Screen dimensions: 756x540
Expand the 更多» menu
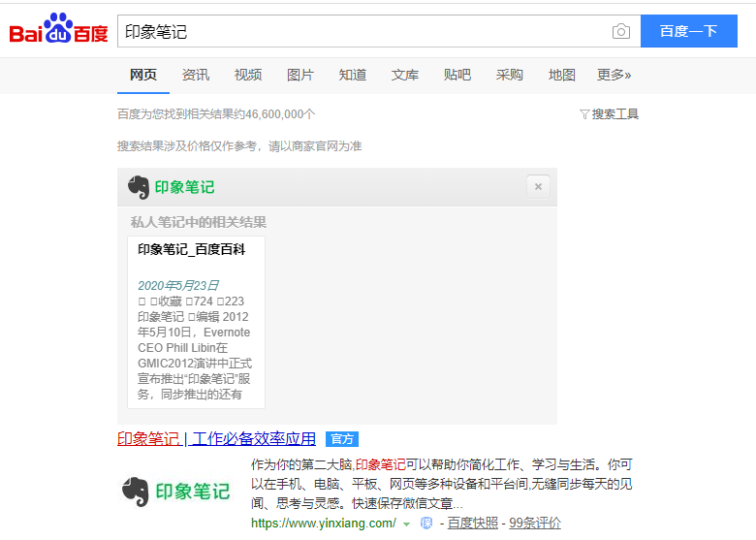(614, 75)
